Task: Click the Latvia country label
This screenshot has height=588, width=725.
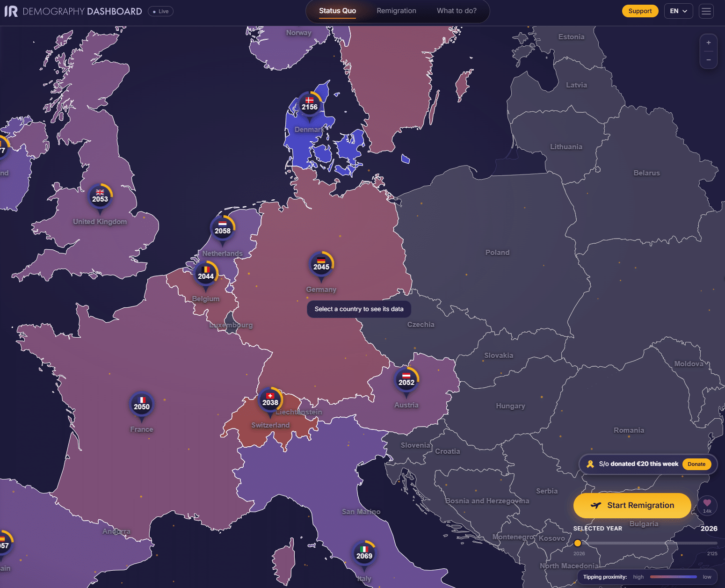Action: [x=577, y=85]
